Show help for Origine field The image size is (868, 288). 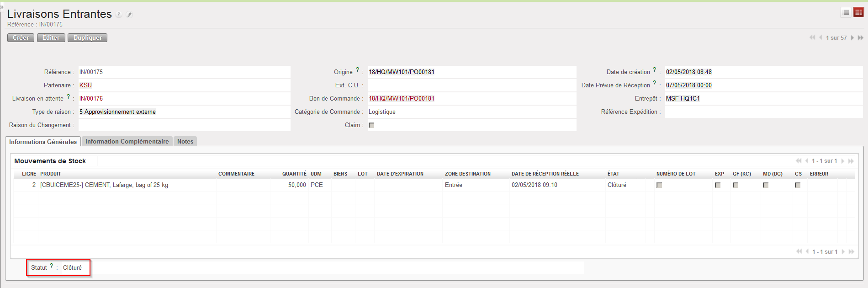coord(358,69)
